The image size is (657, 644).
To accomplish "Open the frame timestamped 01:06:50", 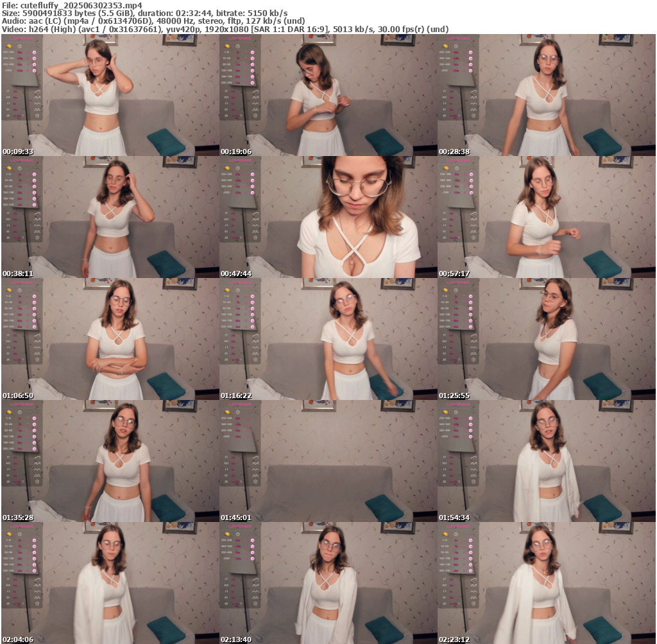I will tap(110, 339).
